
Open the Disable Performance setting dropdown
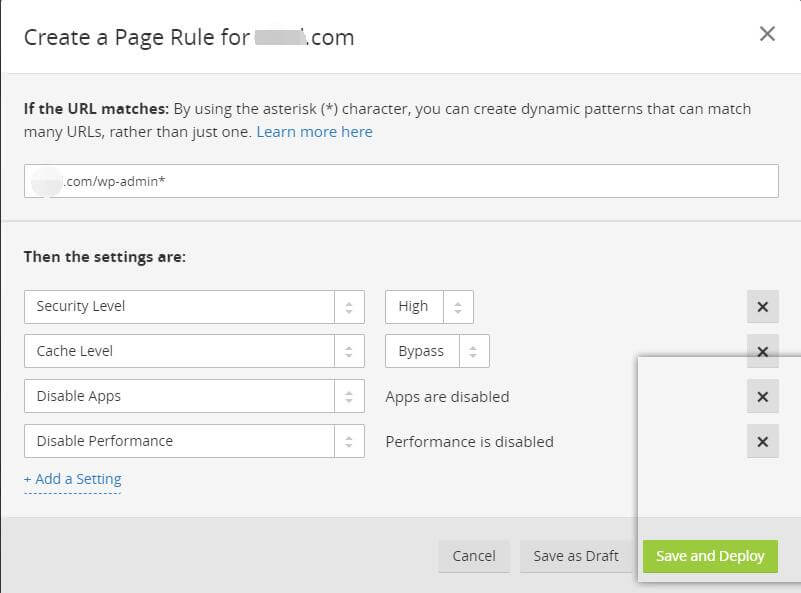pos(180,441)
